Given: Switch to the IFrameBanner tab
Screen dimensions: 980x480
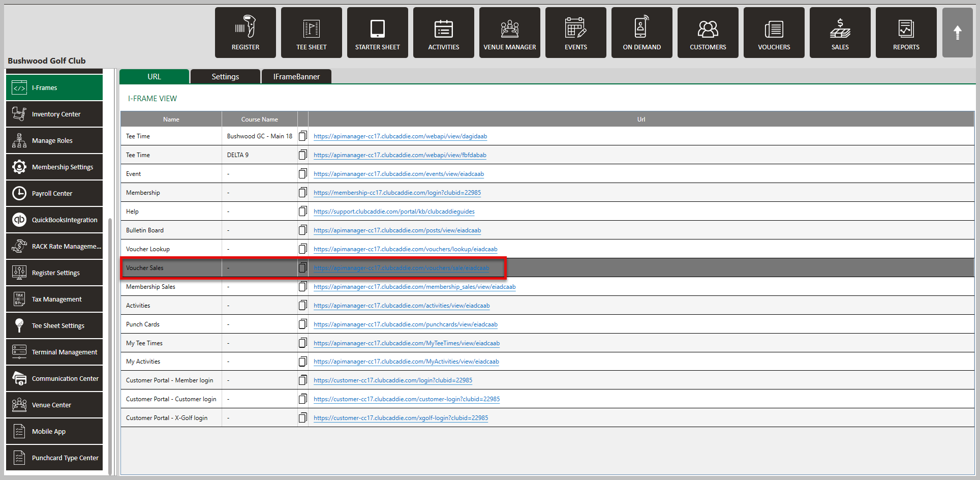Looking at the screenshot, I should coord(296,76).
